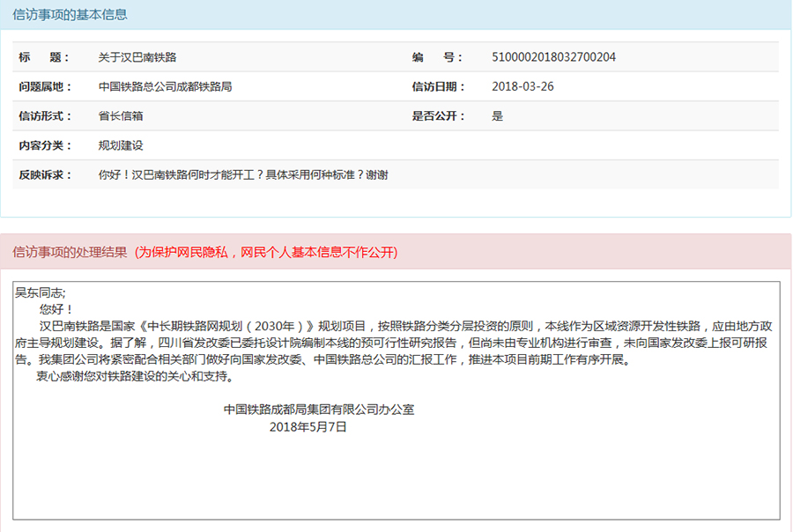Click the signature 中国铁路成都局集团有限公司办公室

point(318,409)
